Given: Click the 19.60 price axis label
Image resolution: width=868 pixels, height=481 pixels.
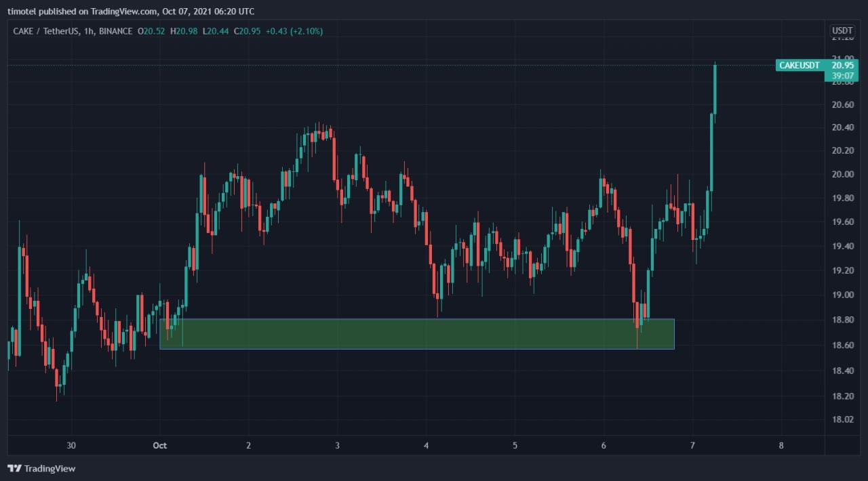Looking at the screenshot, I should 842,222.
